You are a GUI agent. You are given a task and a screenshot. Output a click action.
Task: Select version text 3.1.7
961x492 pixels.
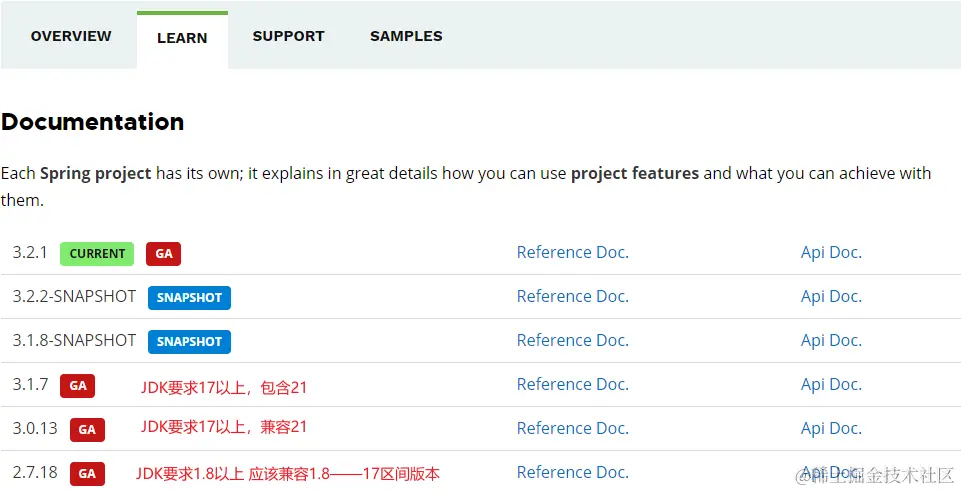[x=30, y=384]
